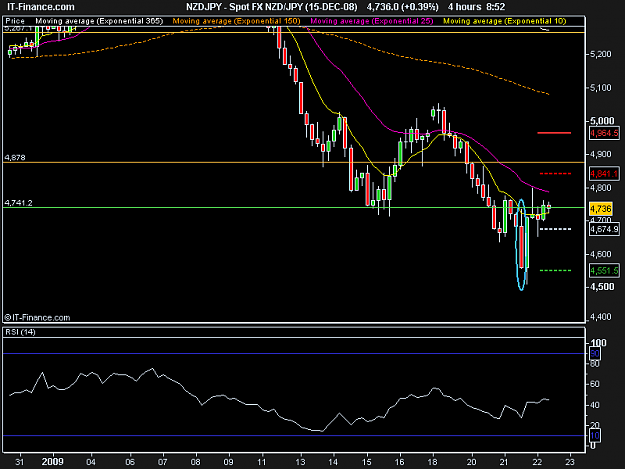Click the '14' date axis label
Viewport: 625px width, 469px height.
333,462
